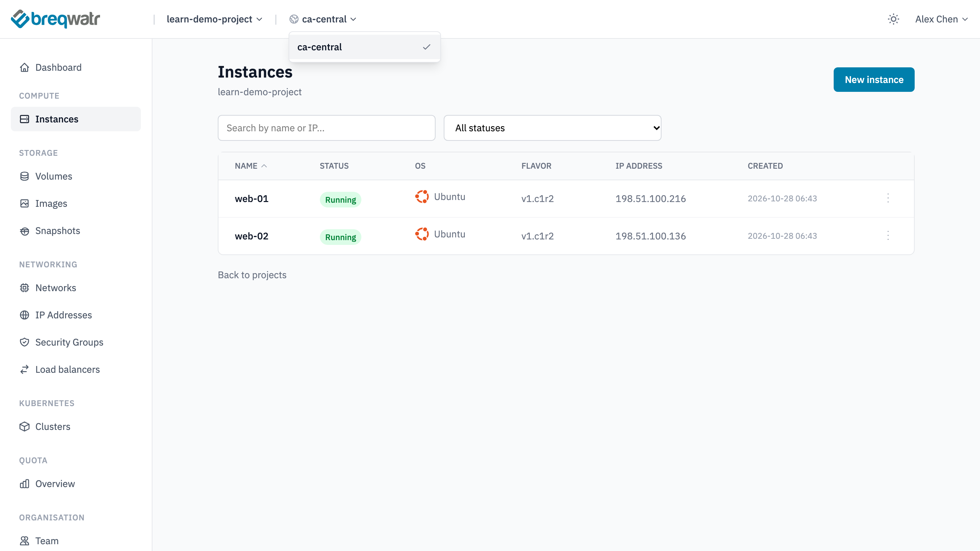Click the Clusters cube icon

click(24, 427)
